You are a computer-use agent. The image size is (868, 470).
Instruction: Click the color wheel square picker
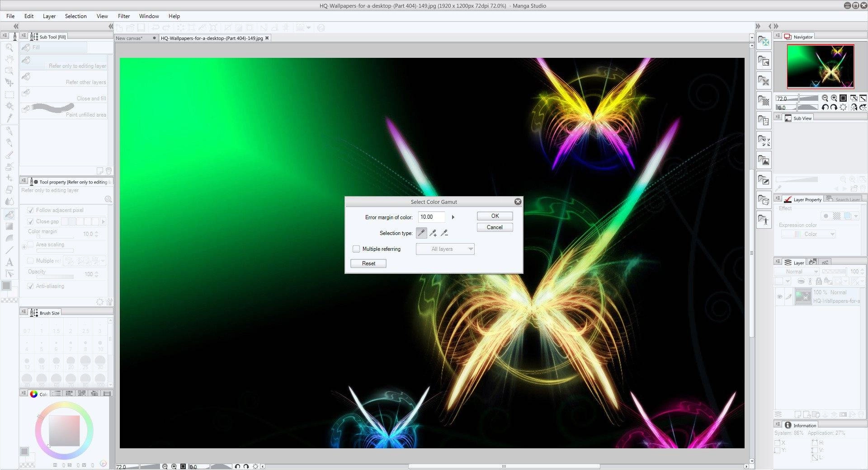pos(64,430)
